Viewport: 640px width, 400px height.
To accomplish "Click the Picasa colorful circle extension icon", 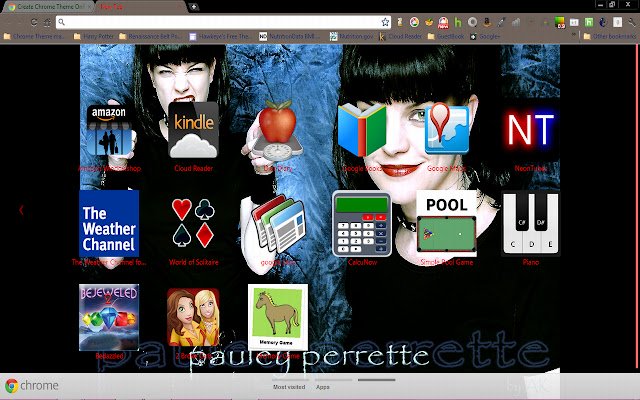I will point(414,22).
